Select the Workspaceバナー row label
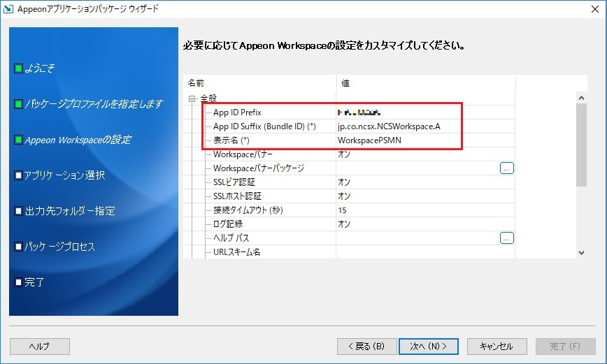 (x=243, y=154)
